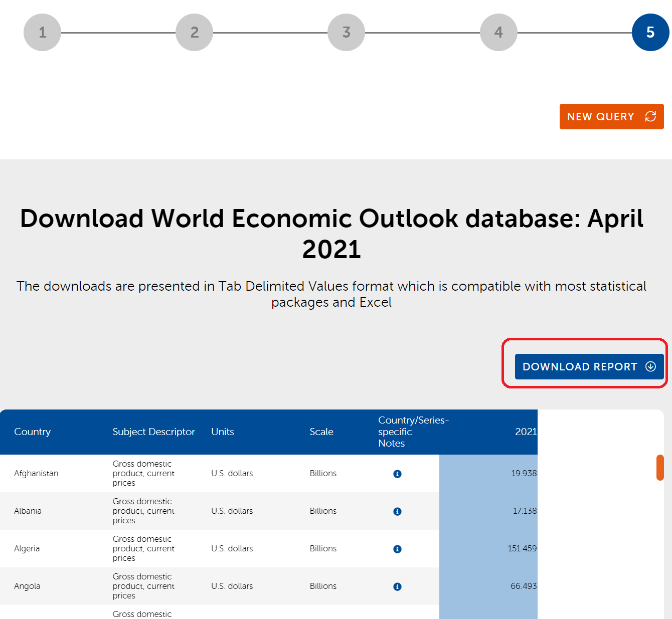
Task: Click the Units column header
Action: (x=223, y=432)
